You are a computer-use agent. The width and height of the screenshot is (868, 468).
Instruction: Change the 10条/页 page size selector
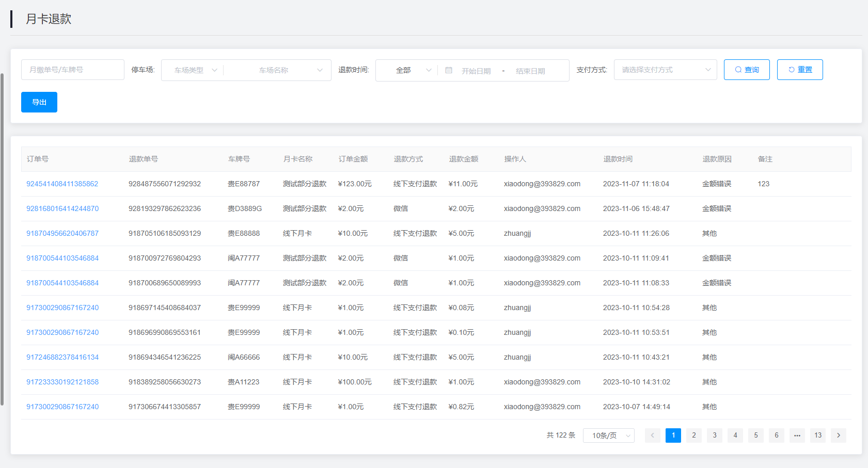tap(608, 435)
